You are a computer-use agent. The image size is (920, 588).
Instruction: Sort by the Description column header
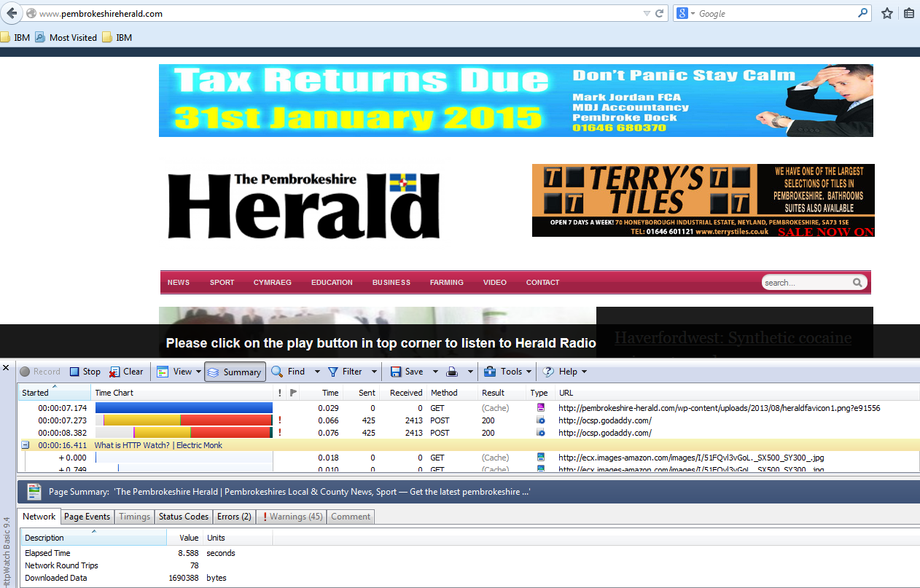pyautogui.click(x=93, y=538)
